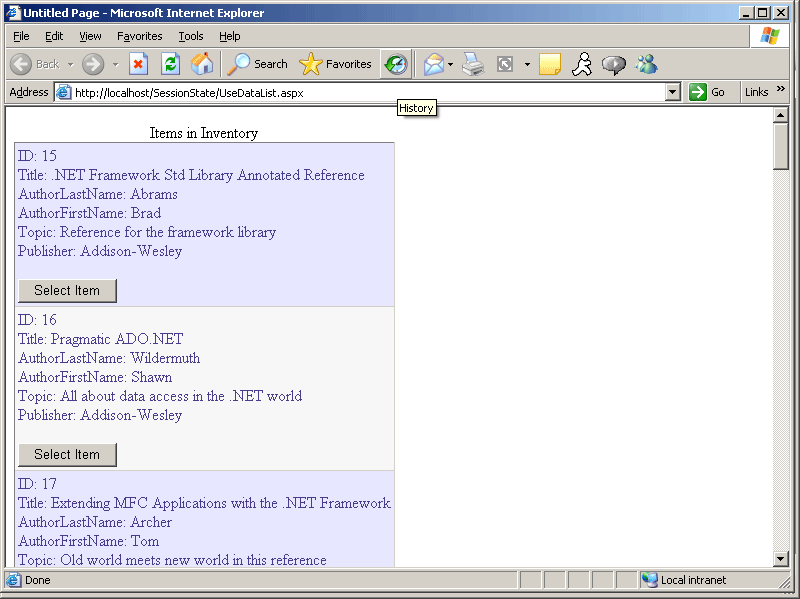Open the Search pane button
The height and width of the screenshot is (599, 800).
(x=258, y=64)
